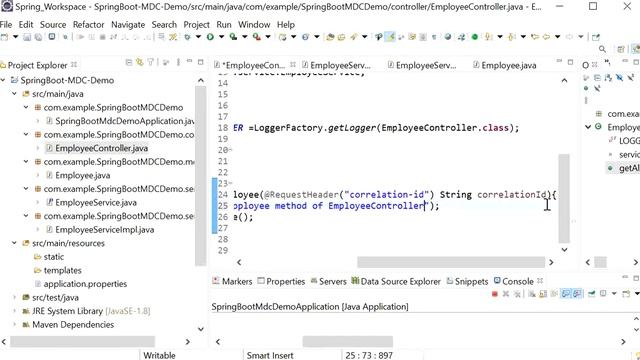Open the Data Source Explorer tab

click(x=396, y=281)
